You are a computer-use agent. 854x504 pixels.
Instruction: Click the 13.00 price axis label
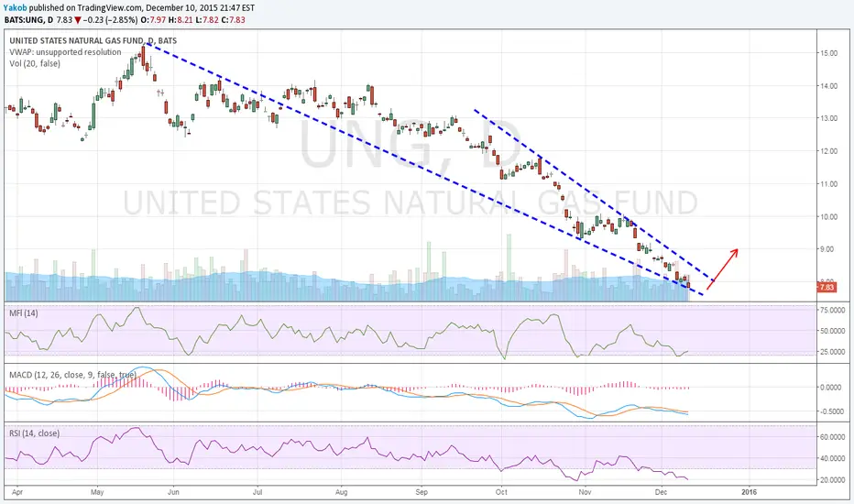(828, 118)
